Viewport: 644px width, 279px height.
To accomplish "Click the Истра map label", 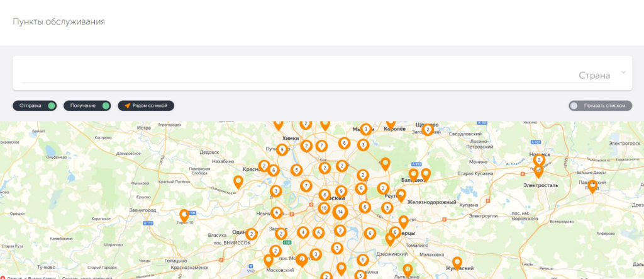I will [x=145, y=128].
